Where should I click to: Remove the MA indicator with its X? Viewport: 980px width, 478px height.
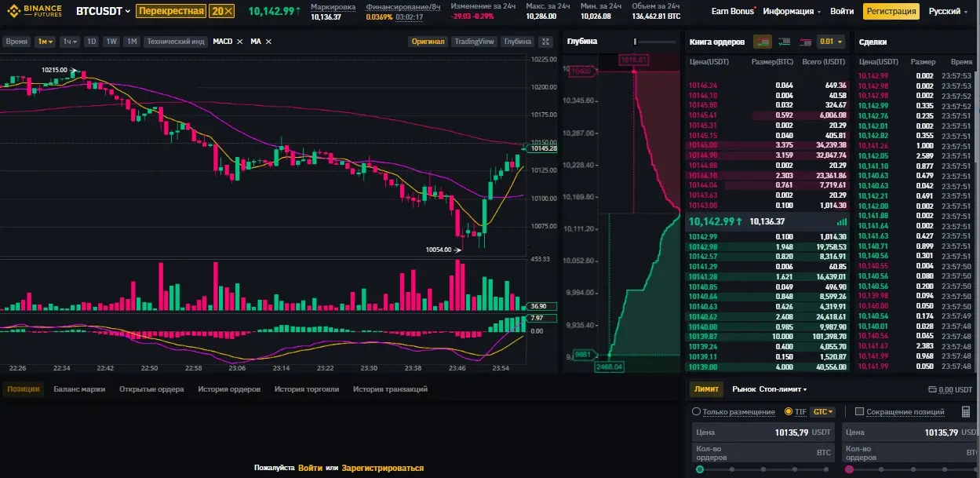pos(268,42)
